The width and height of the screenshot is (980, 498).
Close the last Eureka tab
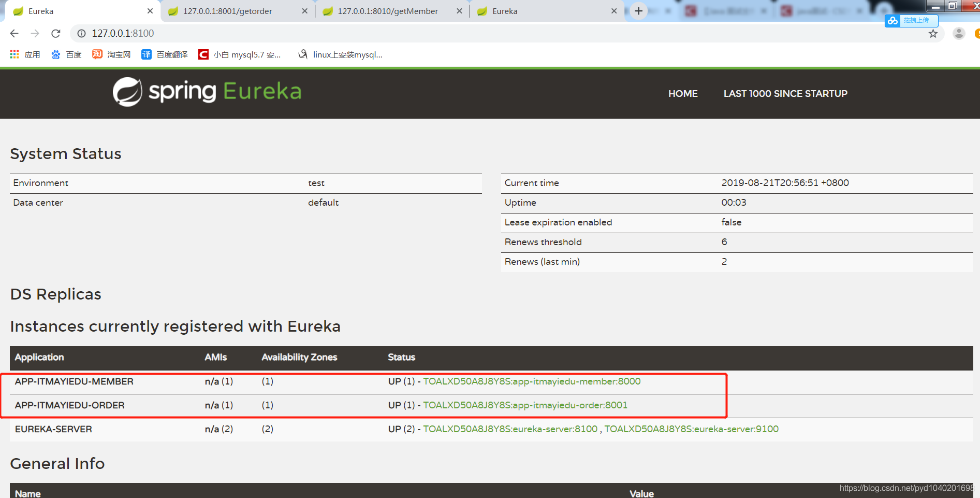coord(614,11)
